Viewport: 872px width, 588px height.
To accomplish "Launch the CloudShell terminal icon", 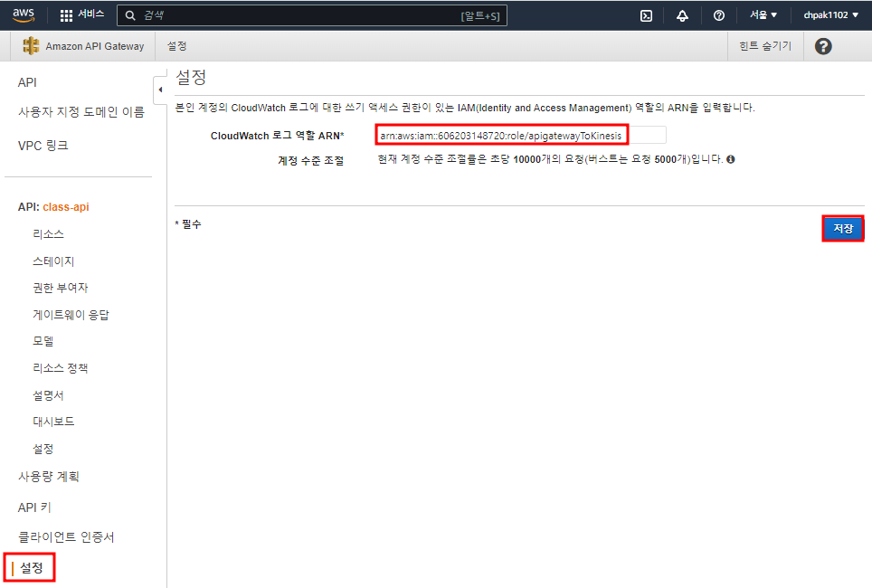I will coord(646,15).
